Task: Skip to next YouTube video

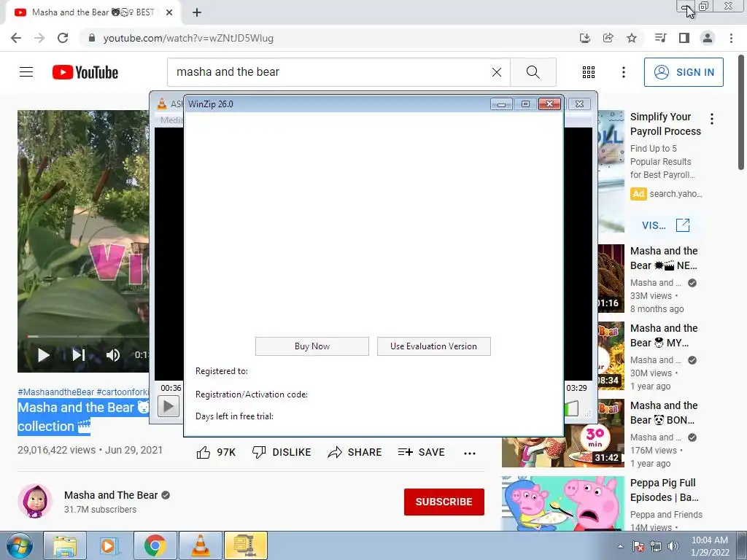Action: click(x=79, y=355)
